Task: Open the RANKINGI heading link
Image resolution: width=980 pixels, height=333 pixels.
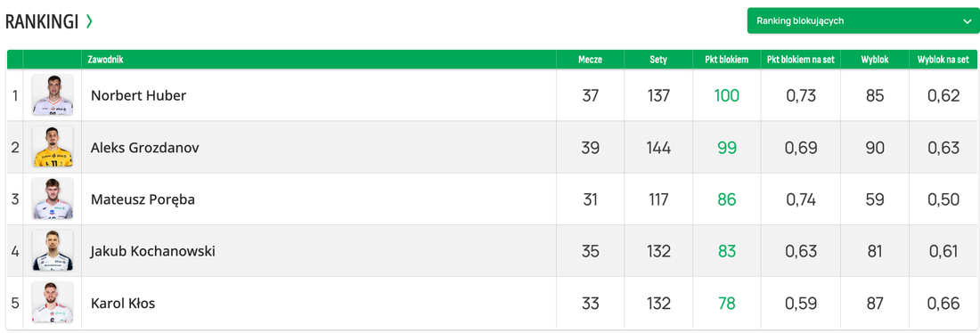Action: (x=42, y=22)
